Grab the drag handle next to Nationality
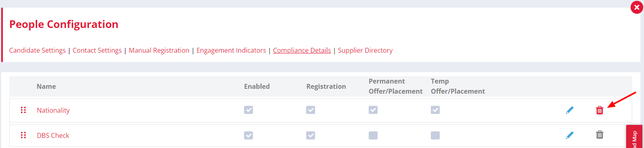The height and width of the screenshot is (148, 644). pyautogui.click(x=23, y=110)
